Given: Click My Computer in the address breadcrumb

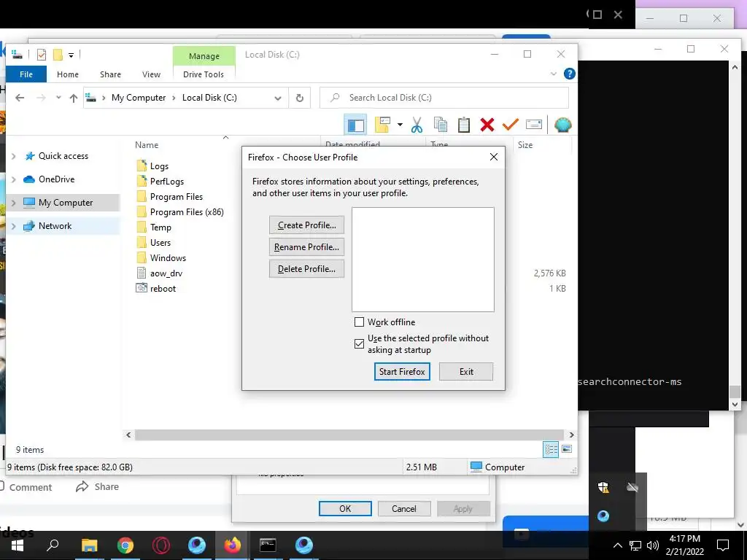Looking at the screenshot, I should tap(139, 98).
